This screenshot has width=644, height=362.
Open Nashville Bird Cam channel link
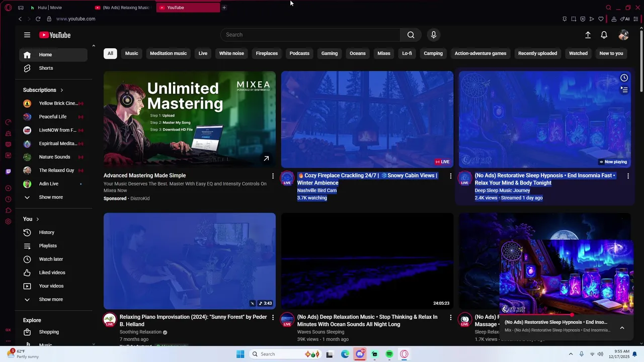[x=317, y=191]
